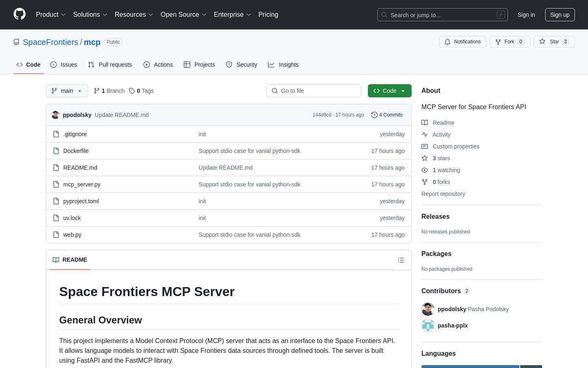Open the GitHub home logo

pos(20,14)
